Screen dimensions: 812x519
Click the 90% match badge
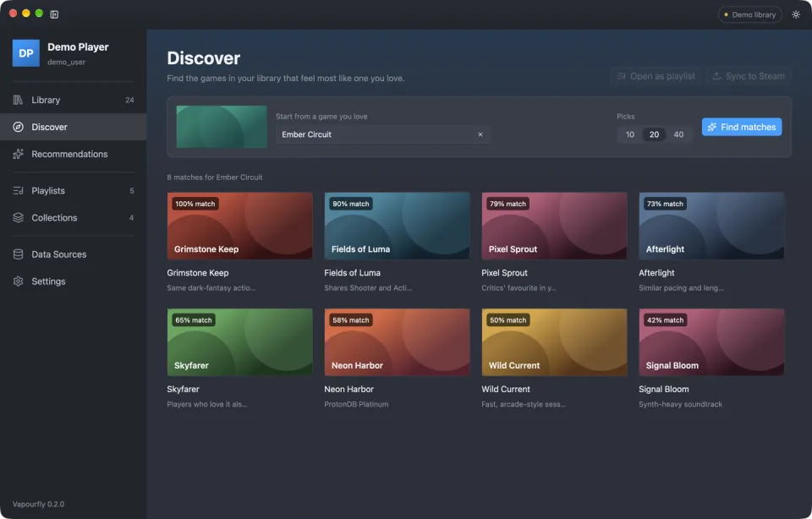(351, 204)
